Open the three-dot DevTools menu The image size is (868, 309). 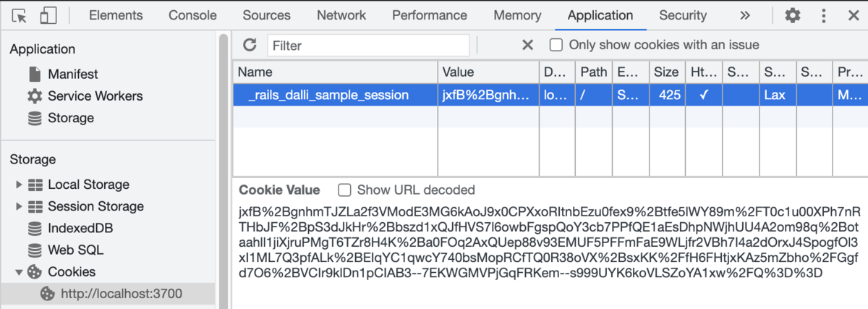tap(824, 15)
